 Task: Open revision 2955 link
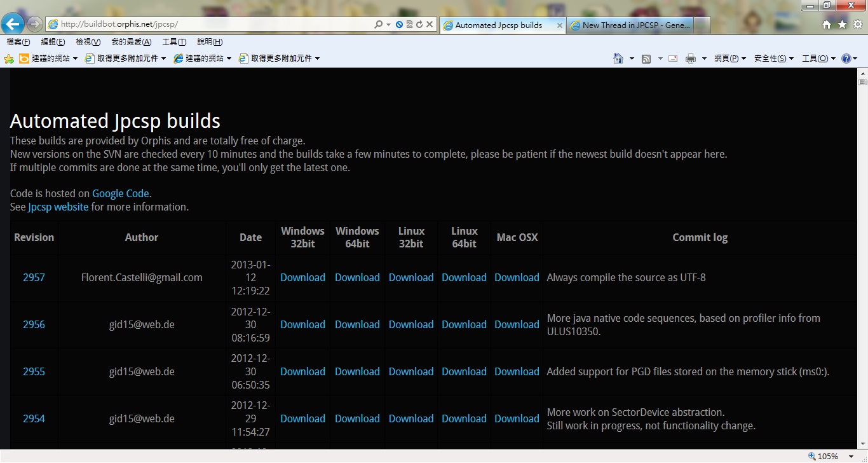coord(34,371)
